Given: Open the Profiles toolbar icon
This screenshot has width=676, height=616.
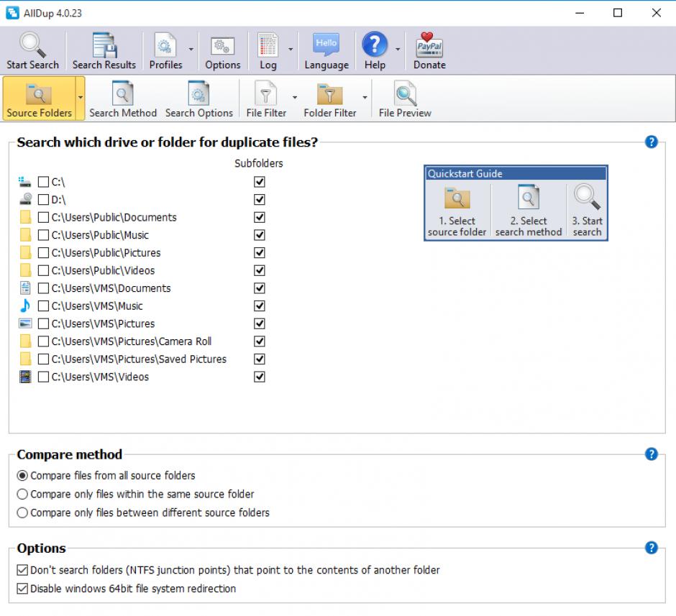Looking at the screenshot, I should pyautogui.click(x=165, y=45).
